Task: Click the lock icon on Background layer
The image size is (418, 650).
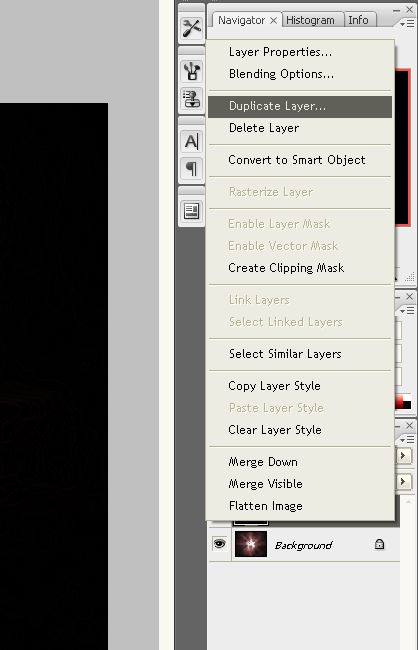Action: click(x=379, y=544)
